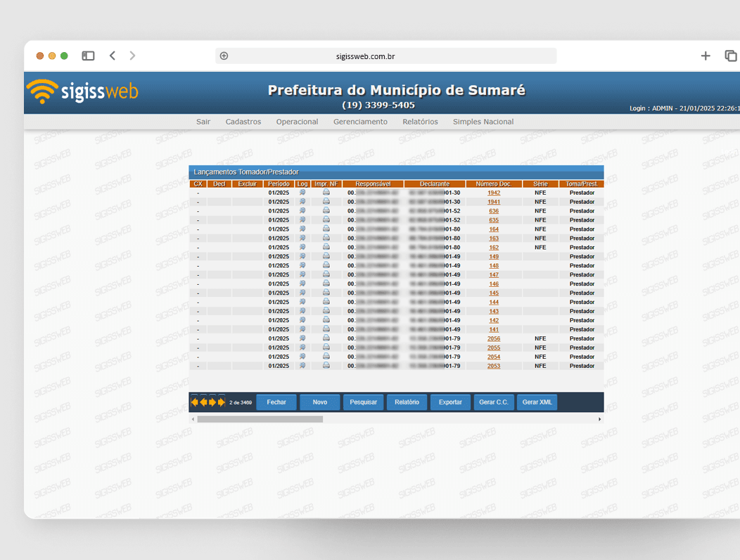Print invoice icon for document 1941

(326, 202)
